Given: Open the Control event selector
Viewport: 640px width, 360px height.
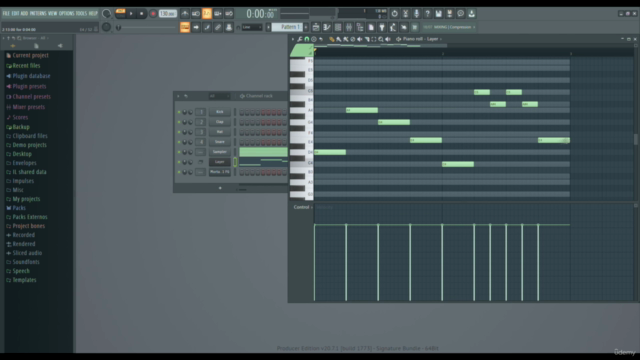Looking at the screenshot, I should coord(303,207).
